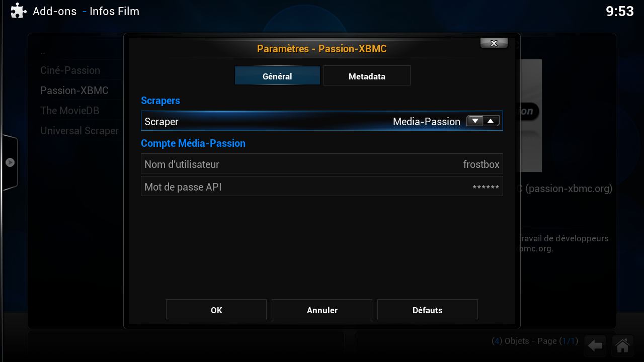
Task: Select Ciné-Passion in the add-on list
Action: (70, 70)
